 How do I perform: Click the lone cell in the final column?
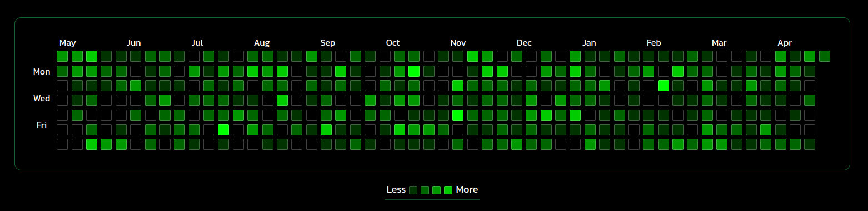824,56
